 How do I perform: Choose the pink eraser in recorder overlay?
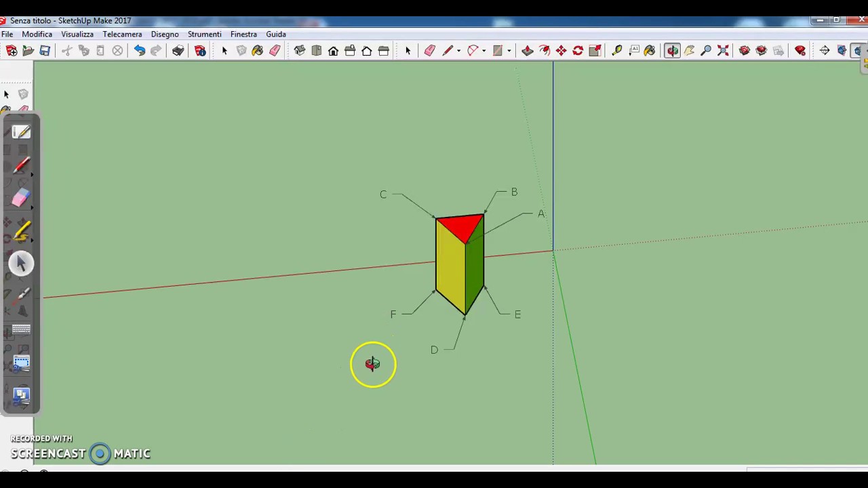(x=21, y=198)
